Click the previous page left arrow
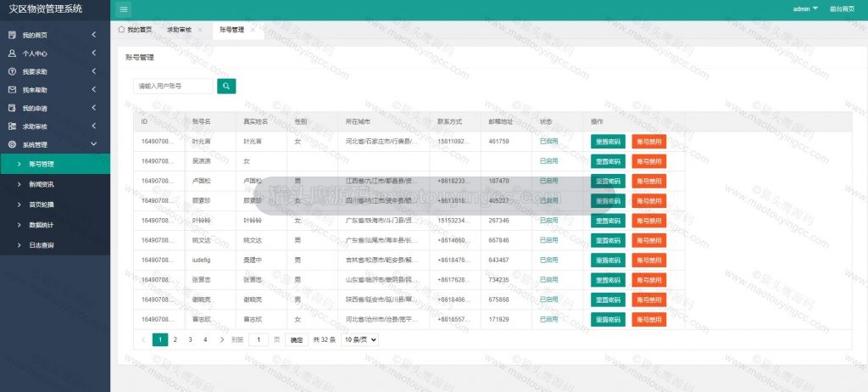This screenshot has width=868, height=392. (x=143, y=340)
